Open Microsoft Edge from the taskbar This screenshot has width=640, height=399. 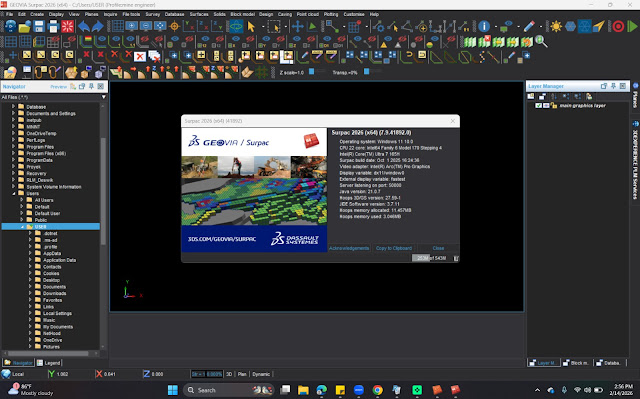tap(322, 390)
